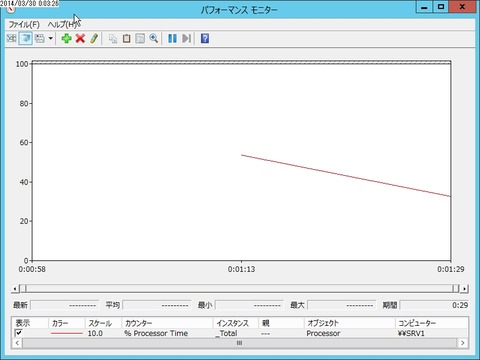Viewport: 480px width, 360px height.
Task: Click the _Total instance cell
Action: 226,333
